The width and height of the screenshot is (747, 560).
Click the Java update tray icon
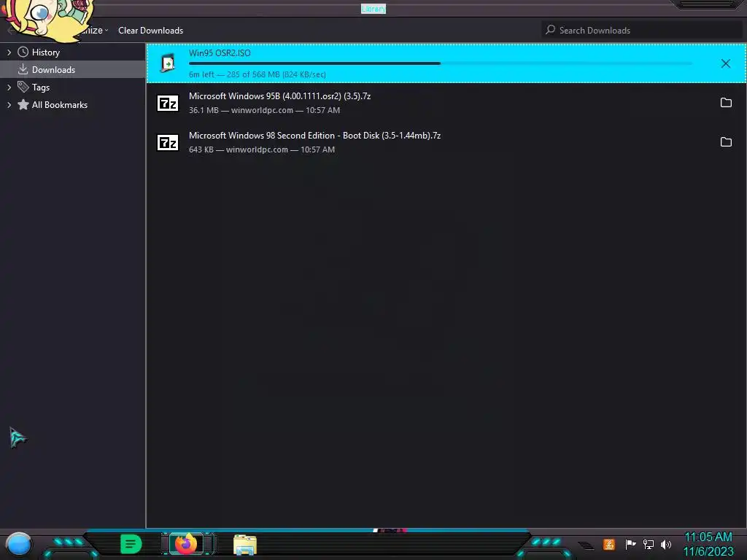coord(609,544)
